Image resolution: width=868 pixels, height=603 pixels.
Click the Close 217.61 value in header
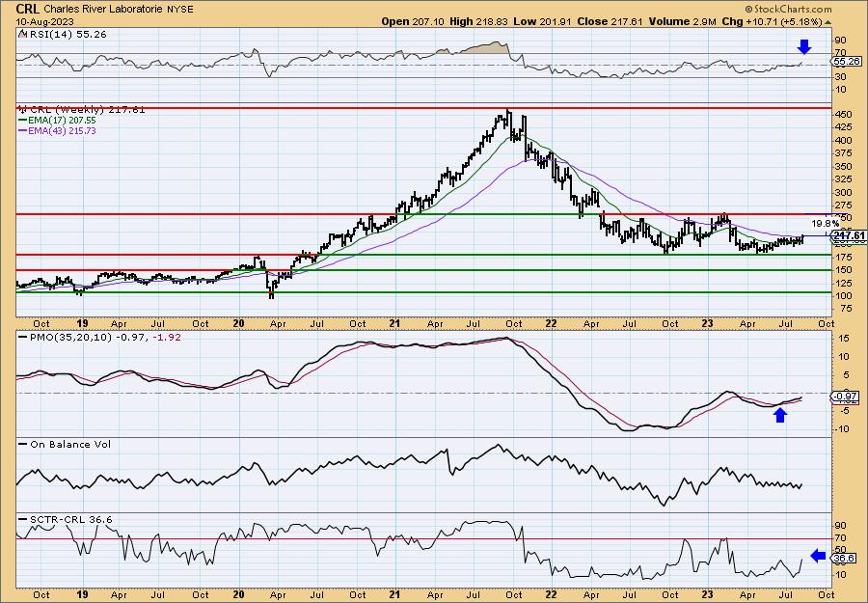[610, 21]
